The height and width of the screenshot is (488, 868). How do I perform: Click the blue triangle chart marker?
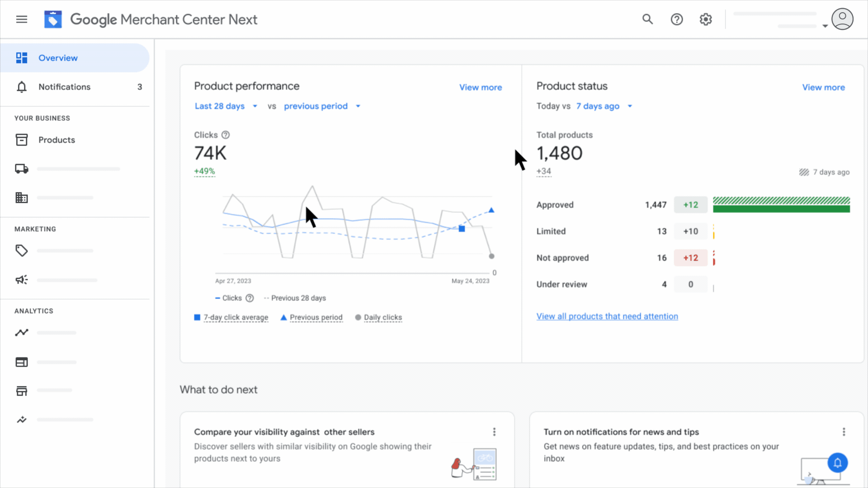click(x=491, y=210)
